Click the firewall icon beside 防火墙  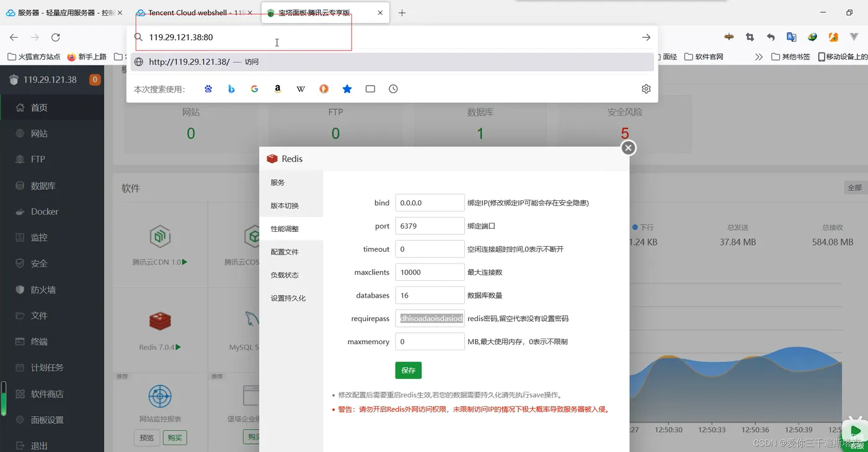point(20,290)
